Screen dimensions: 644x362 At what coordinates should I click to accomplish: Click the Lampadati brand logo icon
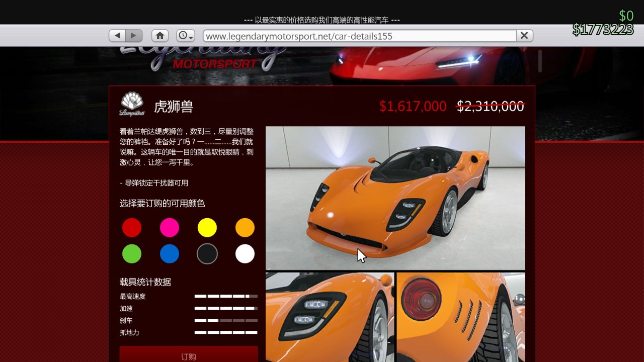click(x=132, y=105)
